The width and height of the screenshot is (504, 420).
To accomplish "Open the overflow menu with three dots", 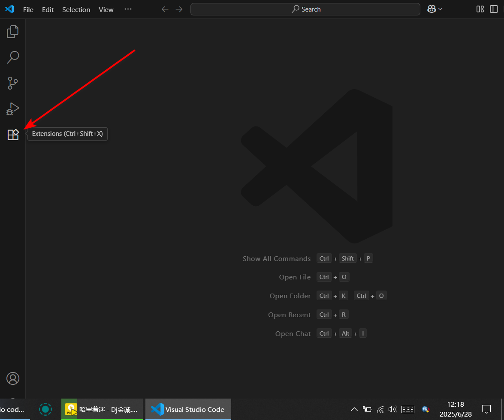I will pyautogui.click(x=128, y=9).
